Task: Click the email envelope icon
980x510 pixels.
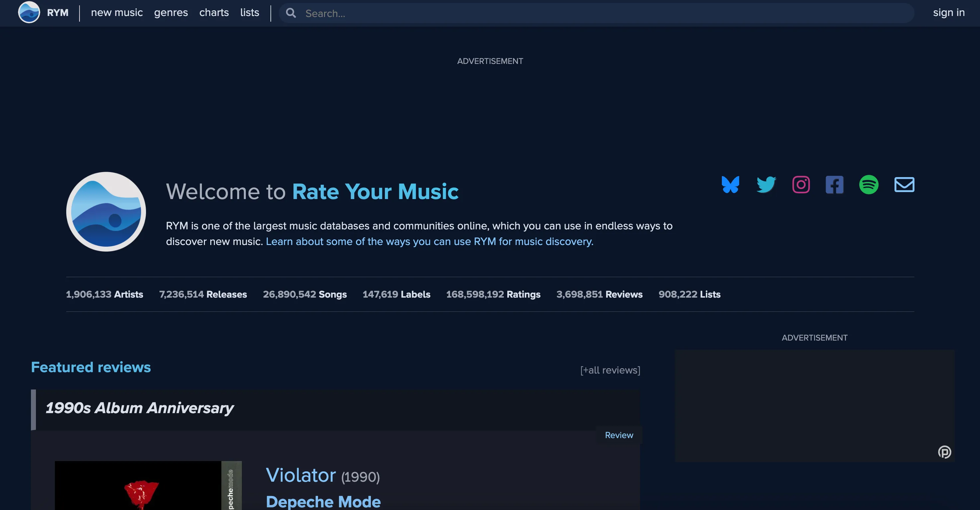Action: click(904, 184)
